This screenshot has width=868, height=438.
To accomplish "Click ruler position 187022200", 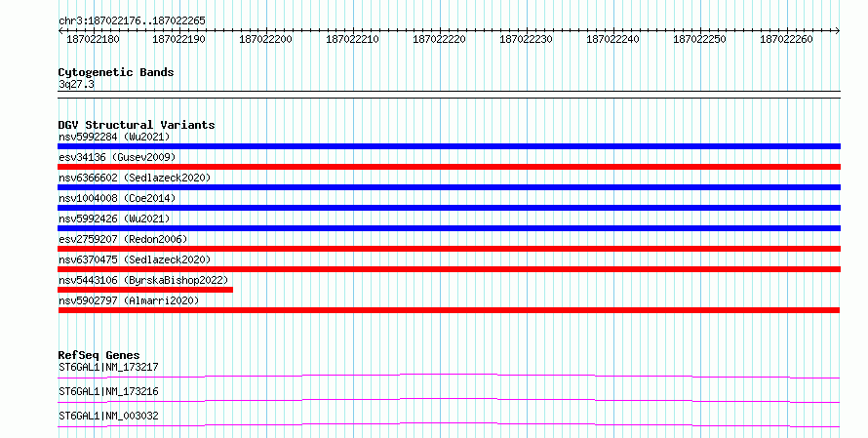I will coord(265,39).
